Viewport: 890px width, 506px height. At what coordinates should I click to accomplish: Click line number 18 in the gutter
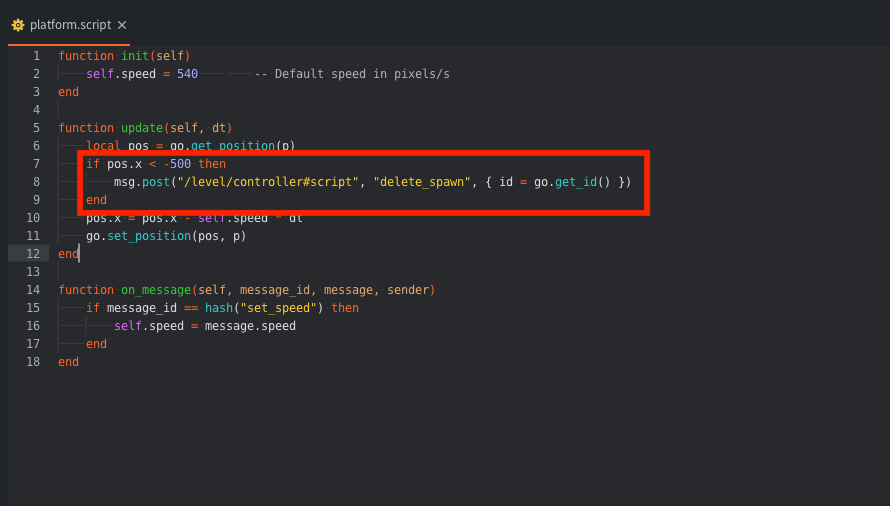[x=33, y=362]
